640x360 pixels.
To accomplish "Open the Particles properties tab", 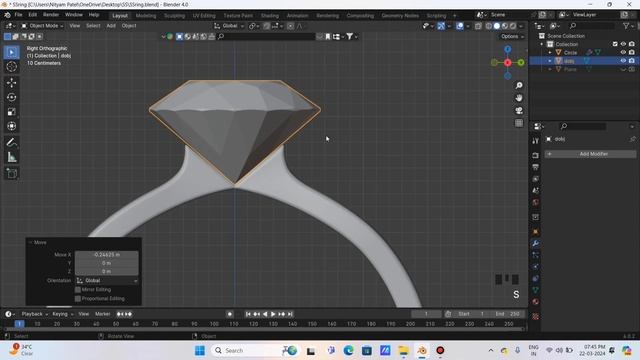I will click(x=536, y=255).
